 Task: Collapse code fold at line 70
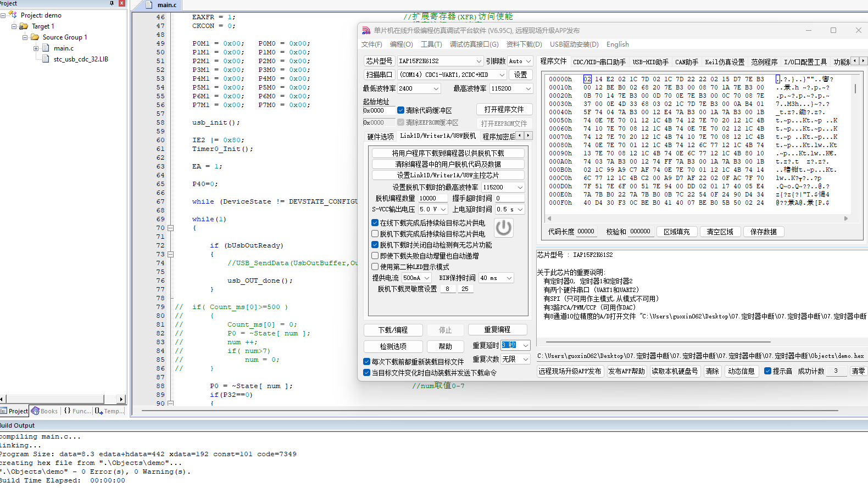pos(171,228)
